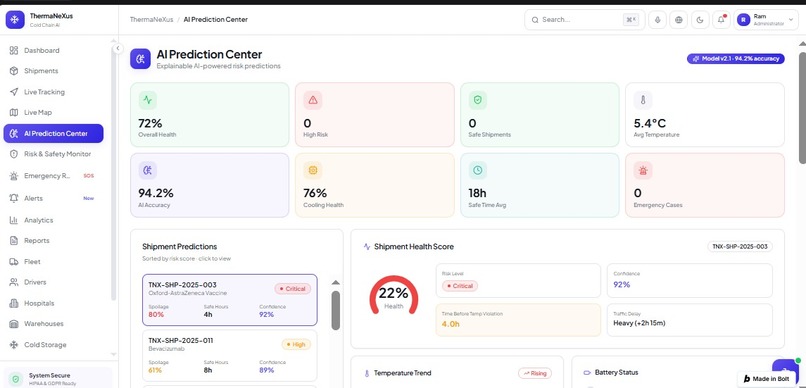Click the 22% health gauge
The width and height of the screenshot is (806, 388).
tap(394, 295)
